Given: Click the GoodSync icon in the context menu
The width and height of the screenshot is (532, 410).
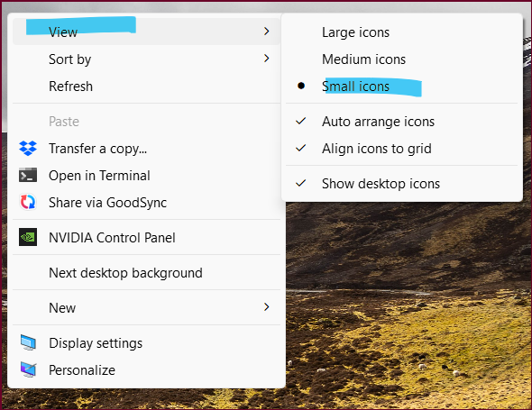Looking at the screenshot, I should tap(28, 202).
